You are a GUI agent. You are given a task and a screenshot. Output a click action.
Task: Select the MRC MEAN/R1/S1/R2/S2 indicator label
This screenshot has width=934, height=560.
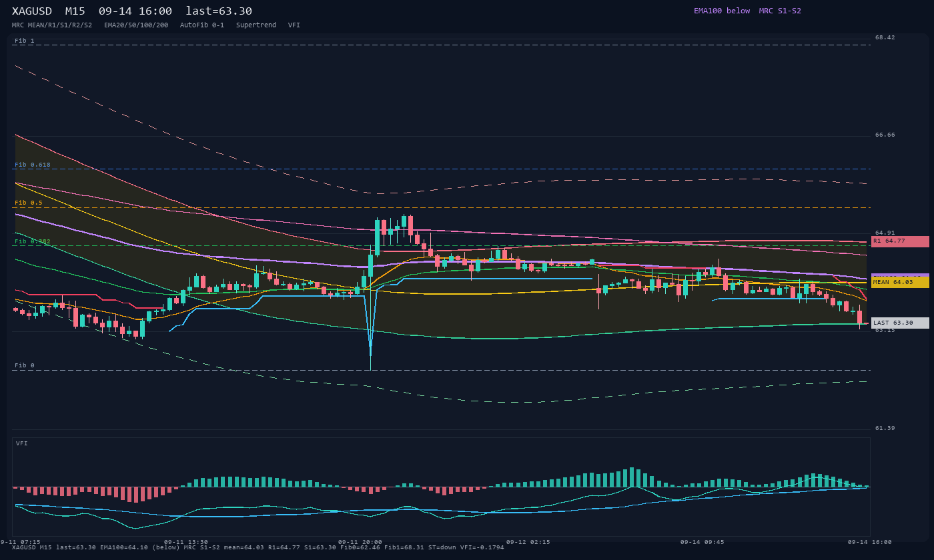click(52, 25)
